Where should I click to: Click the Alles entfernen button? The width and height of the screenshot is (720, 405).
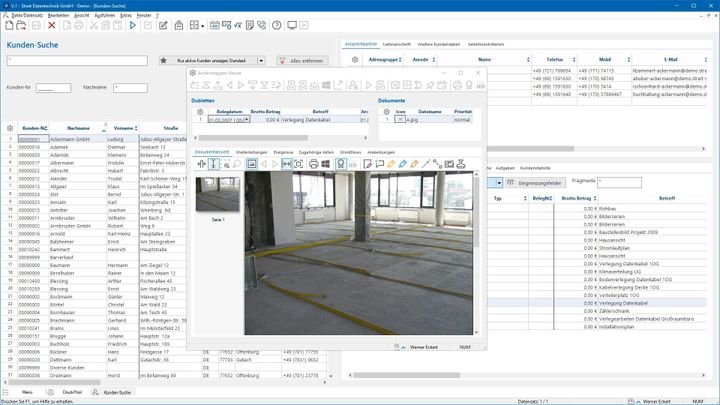coord(302,60)
